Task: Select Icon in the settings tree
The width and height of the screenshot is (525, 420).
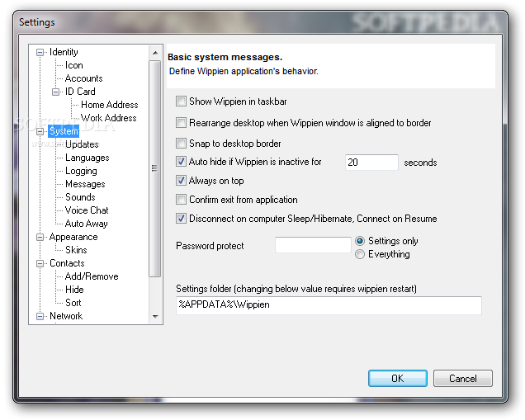Action: [74, 65]
